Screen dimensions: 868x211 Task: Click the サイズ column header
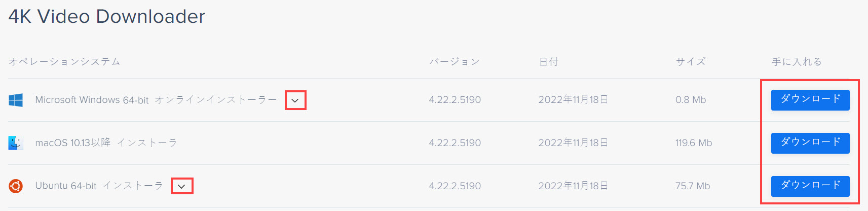691,62
